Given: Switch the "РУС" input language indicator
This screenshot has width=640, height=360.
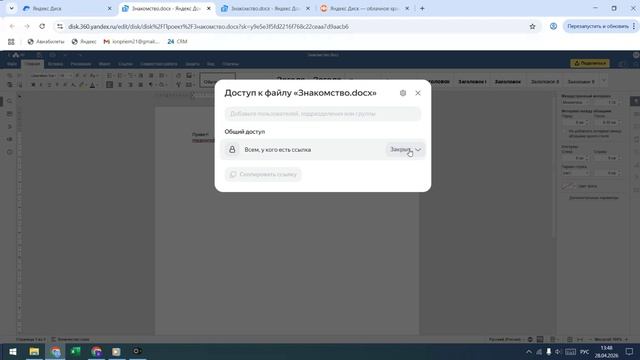Looking at the screenshot, I should tap(584, 351).
